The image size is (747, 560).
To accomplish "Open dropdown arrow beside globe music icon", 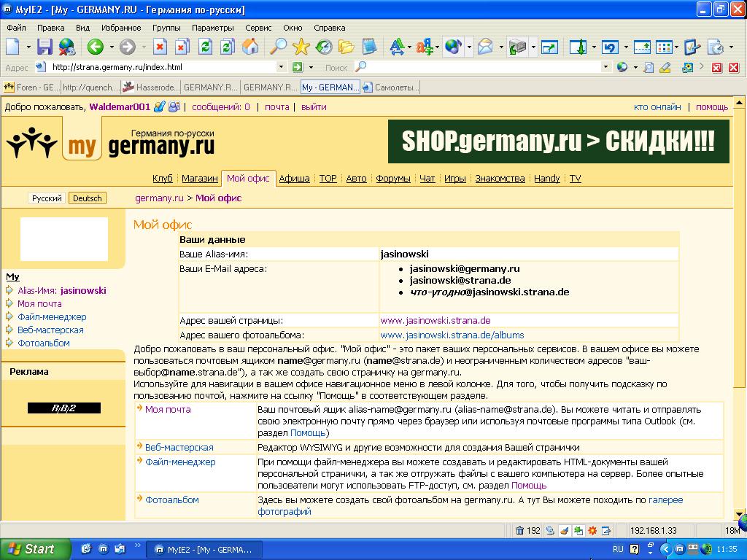I will (x=469, y=47).
